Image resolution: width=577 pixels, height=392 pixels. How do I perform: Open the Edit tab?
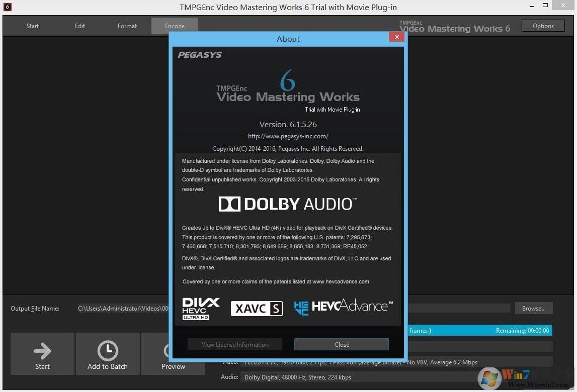tap(80, 26)
